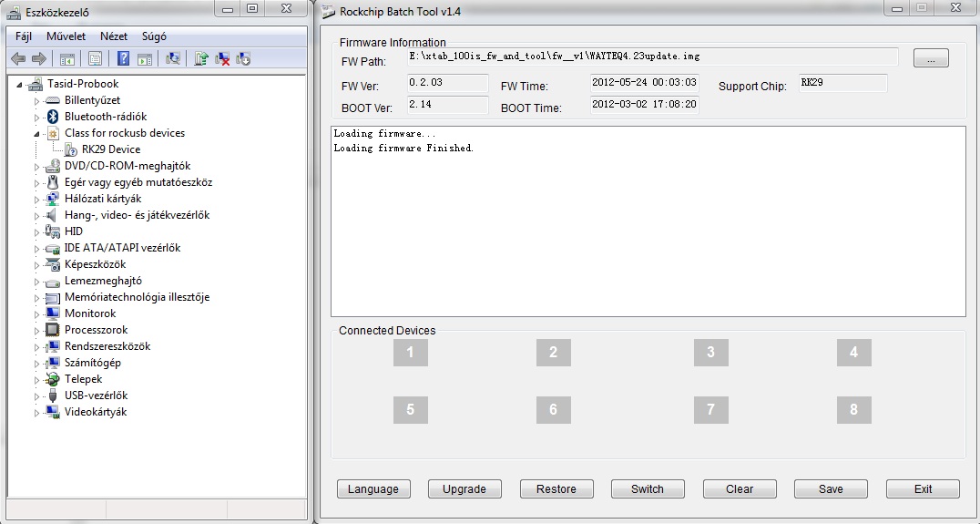
Task: Toggle the console tree pane icon
Action: click(x=66, y=58)
